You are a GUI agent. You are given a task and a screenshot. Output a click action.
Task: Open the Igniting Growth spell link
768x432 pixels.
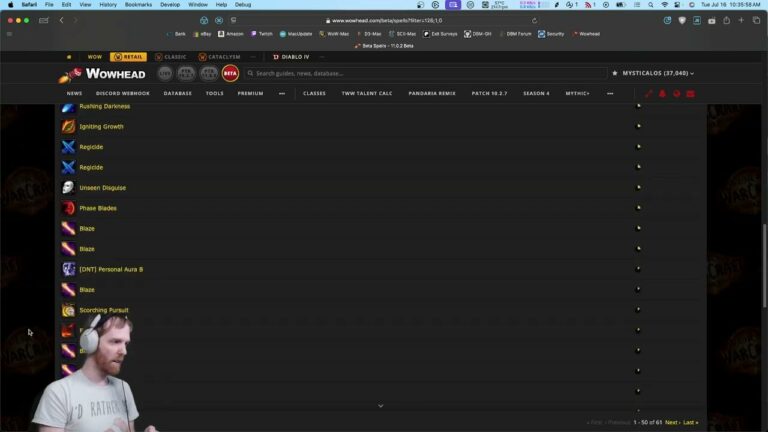(x=101, y=126)
